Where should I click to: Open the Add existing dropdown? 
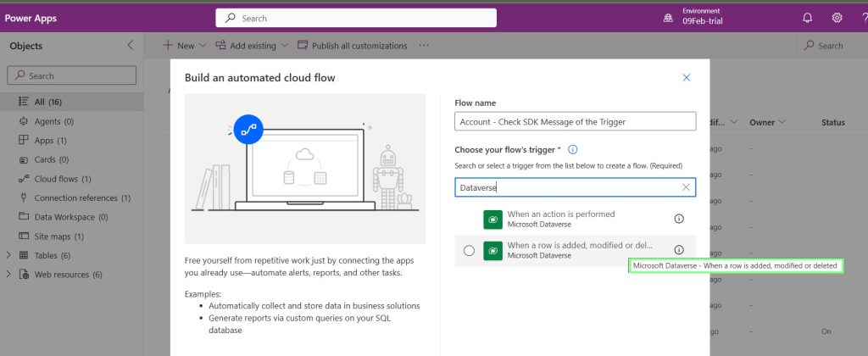(x=252, y=46)
